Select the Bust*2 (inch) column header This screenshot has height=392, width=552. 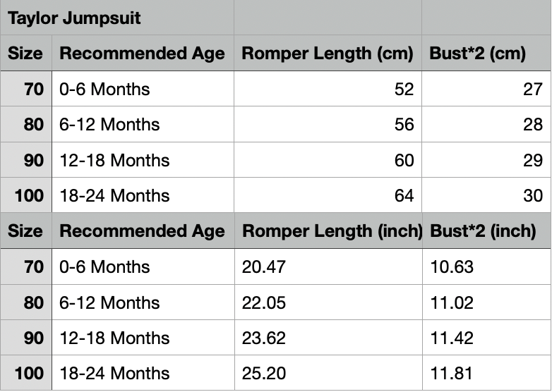(x=483, y=231)
